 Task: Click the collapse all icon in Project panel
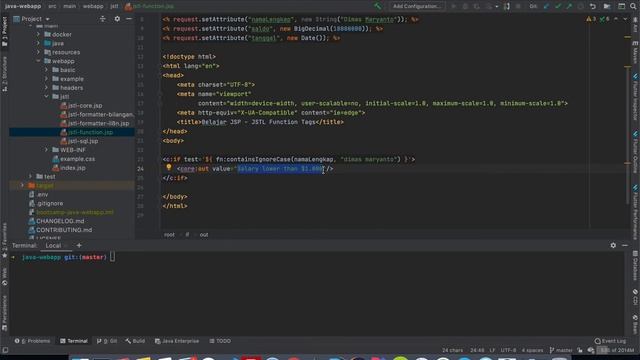click(x=102, y=19)
